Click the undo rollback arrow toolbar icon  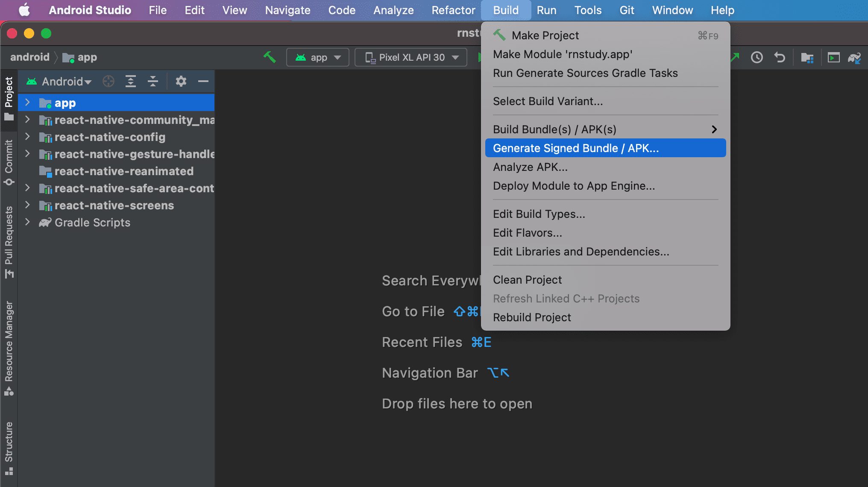pyautogui.click(x=780, y=57)
